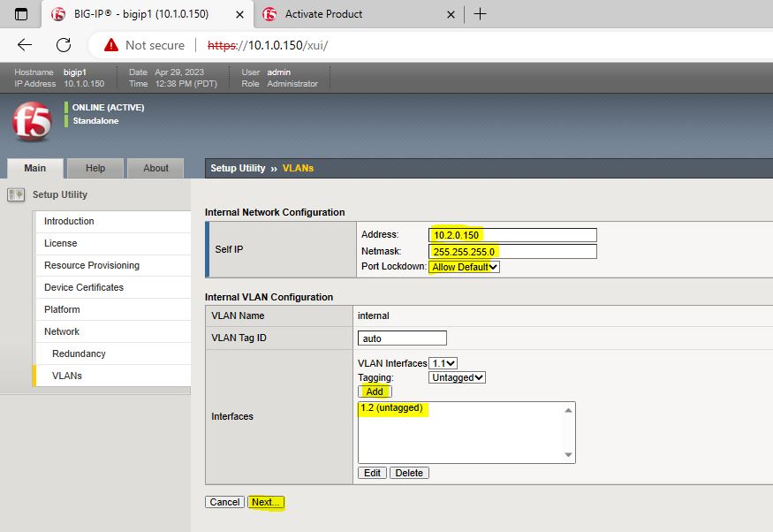The height and width of the screenshot is (532, 773).
Task: Open the Port Lockdown dropdown
Action: click(x=464, y=267)
